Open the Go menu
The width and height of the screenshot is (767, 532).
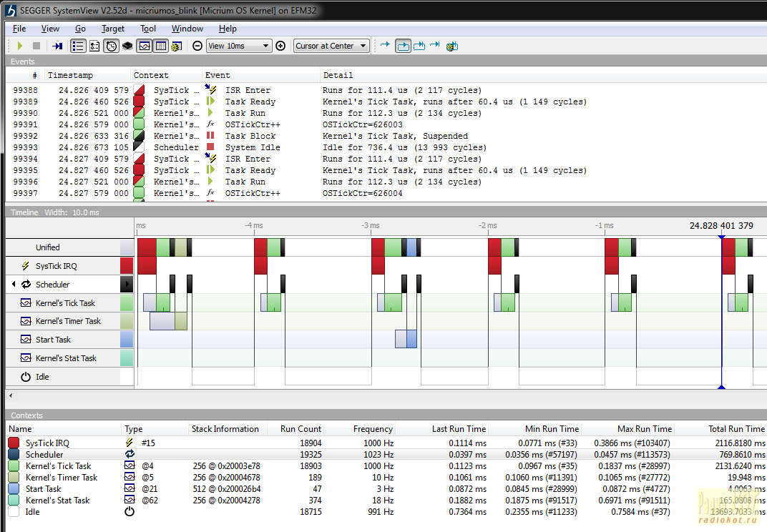(x=81, y=29)
